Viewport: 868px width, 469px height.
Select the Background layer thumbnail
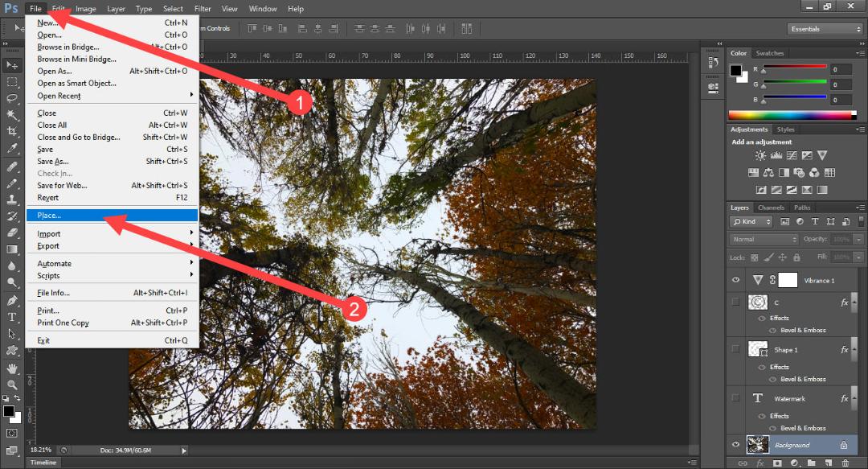(x=758, y=444)
